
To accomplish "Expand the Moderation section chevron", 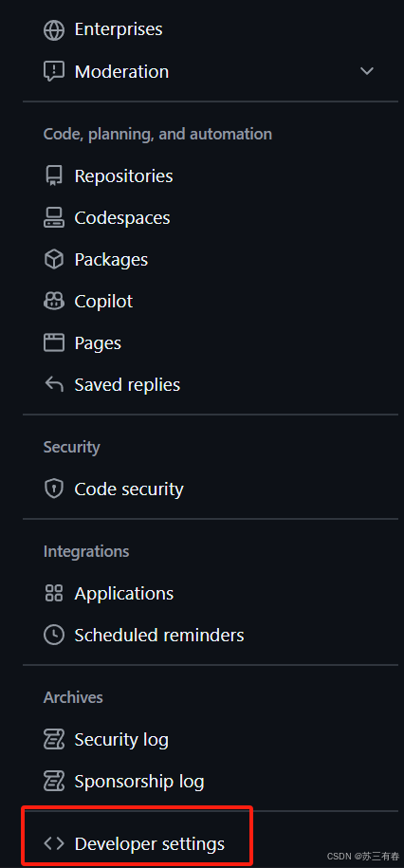I will coord(366,71).
